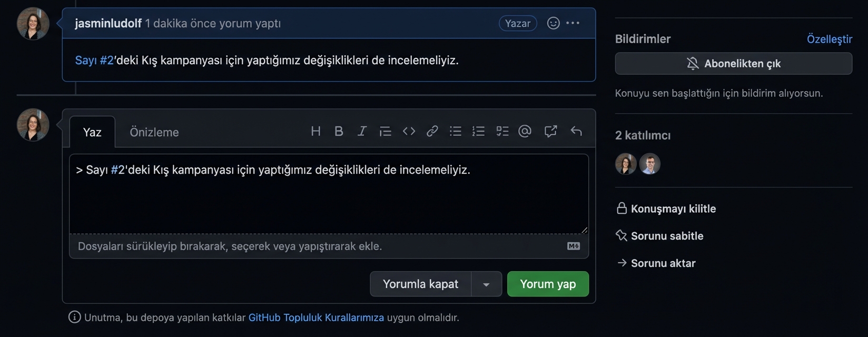Viewport: 868px width, 337px height.
Task: Select the Yaz tab
Action: 92,132
